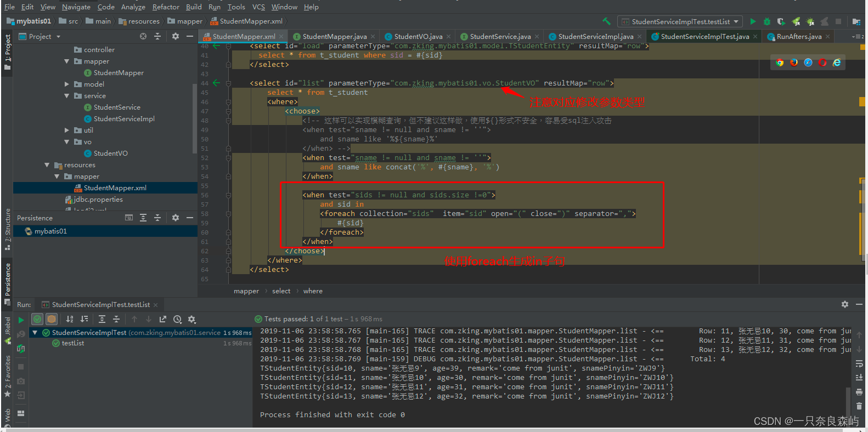
Task: Debug the test with the green bug icon
Action: click(x=767, y=21)
